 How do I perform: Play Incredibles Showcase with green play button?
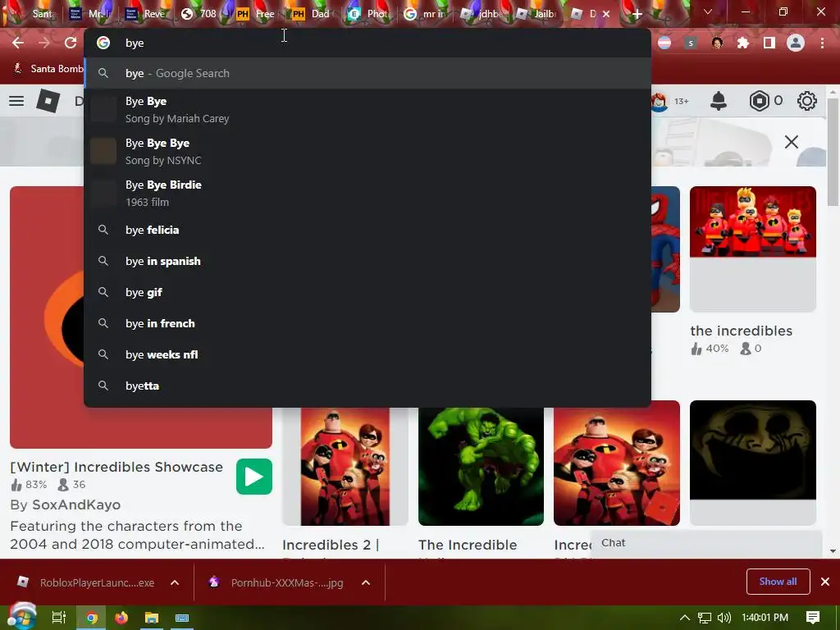[x=254, y=477]
